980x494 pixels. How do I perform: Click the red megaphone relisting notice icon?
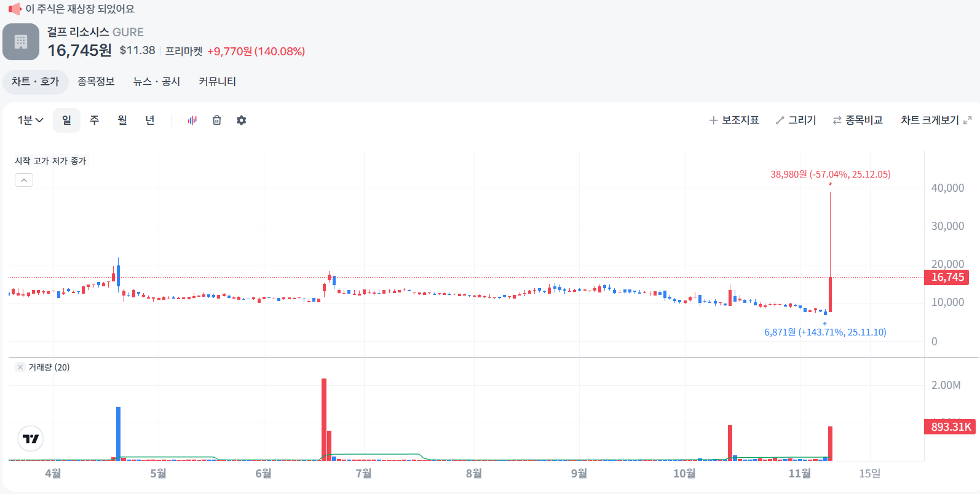(x=15, y=9)
